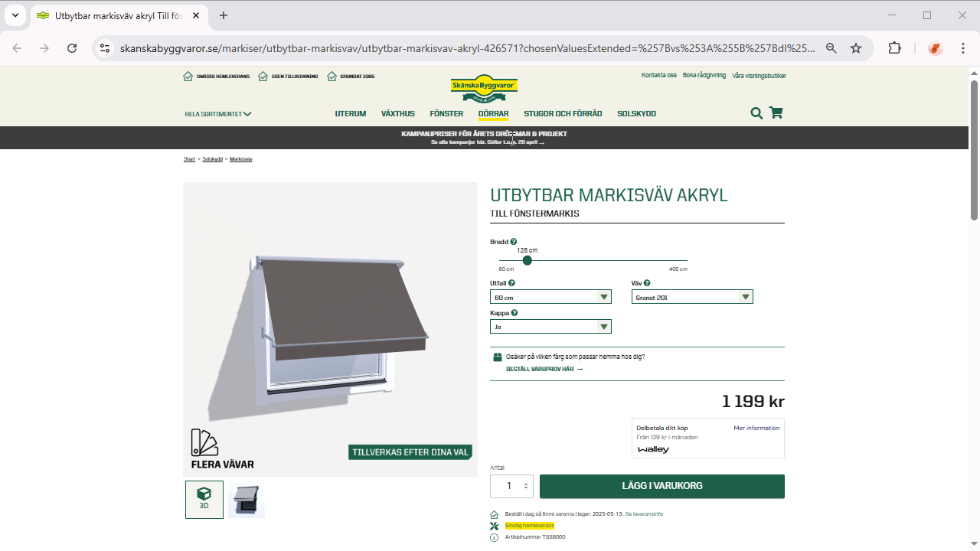Click the Bredd width slider handle
Screen dimensions: 980x551
tap(528, 261)
